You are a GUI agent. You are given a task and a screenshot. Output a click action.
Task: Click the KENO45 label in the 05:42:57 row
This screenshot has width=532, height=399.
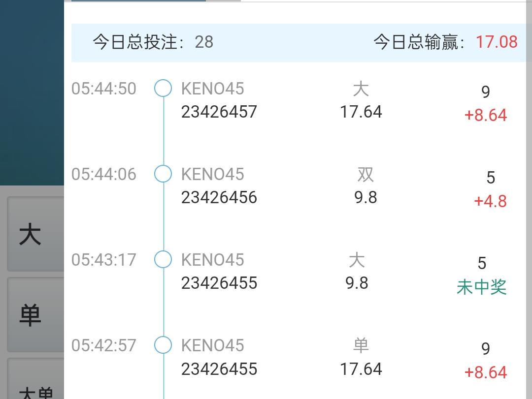213,345
